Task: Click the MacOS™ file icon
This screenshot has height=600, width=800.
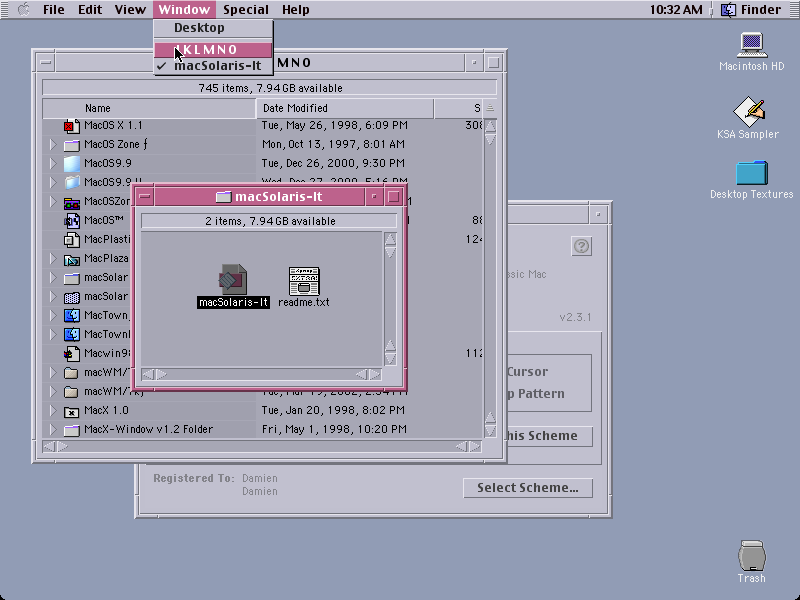Action: click(71, 220)
